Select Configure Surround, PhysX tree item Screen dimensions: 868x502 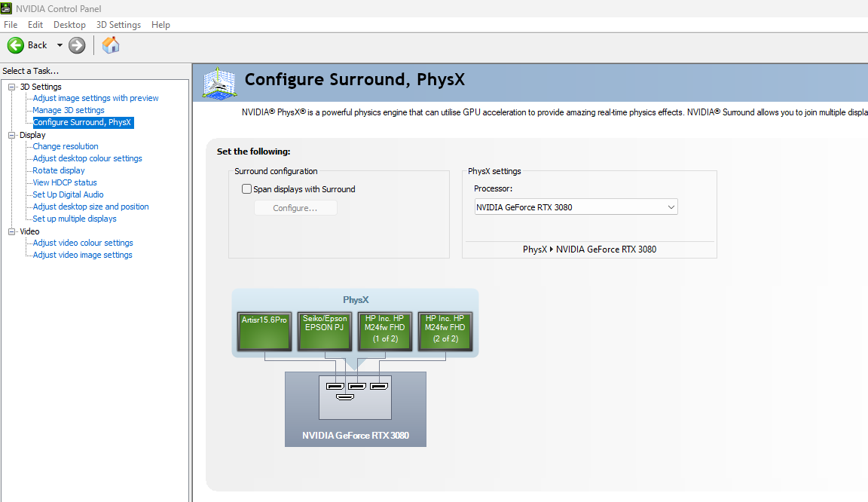point(82,122)
